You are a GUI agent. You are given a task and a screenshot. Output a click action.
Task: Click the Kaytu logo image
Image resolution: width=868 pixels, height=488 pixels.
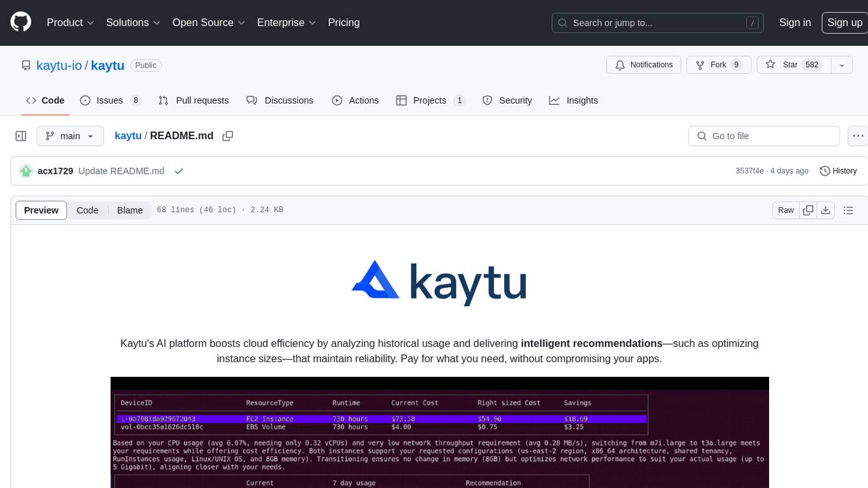click(439, 283)
